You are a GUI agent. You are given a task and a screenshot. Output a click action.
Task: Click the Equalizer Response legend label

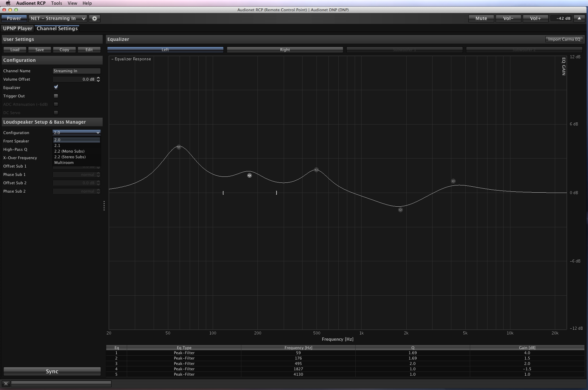[x=131, y=59]
